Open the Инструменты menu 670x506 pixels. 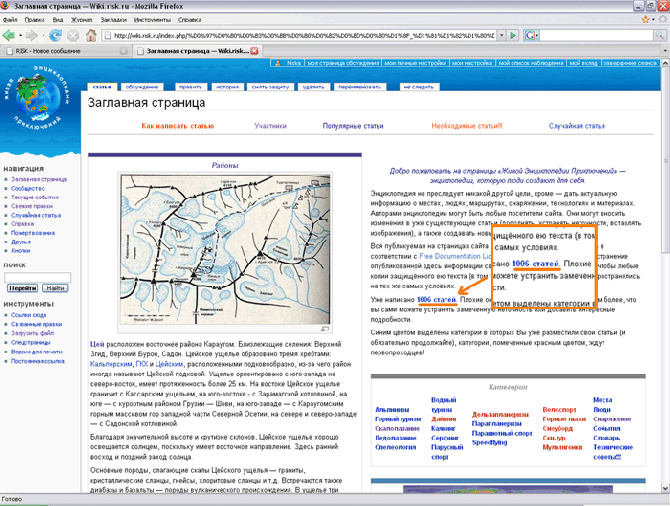[152, 20]
